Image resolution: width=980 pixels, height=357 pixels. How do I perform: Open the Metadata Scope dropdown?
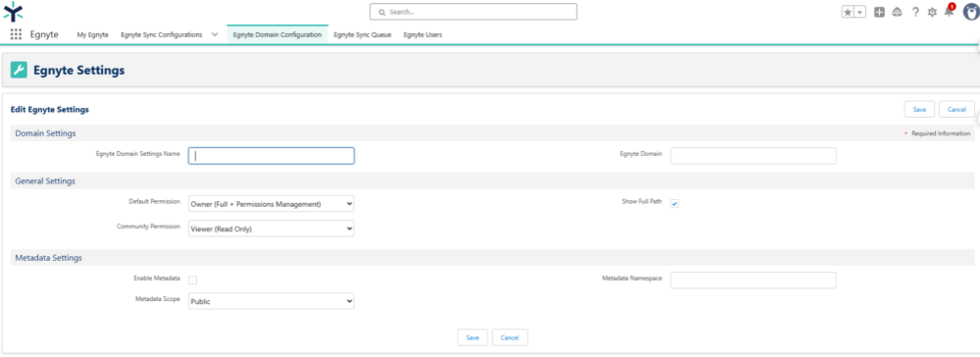click(272, 301)
